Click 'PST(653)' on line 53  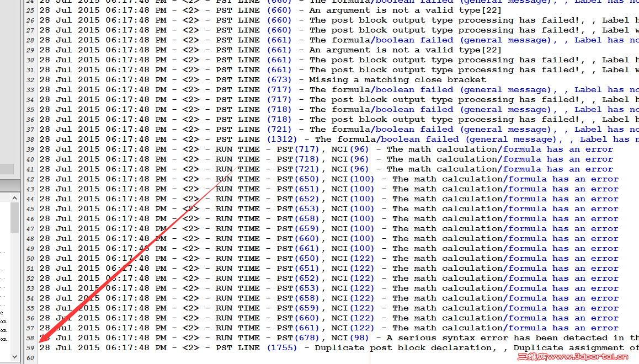coord(299,288)
